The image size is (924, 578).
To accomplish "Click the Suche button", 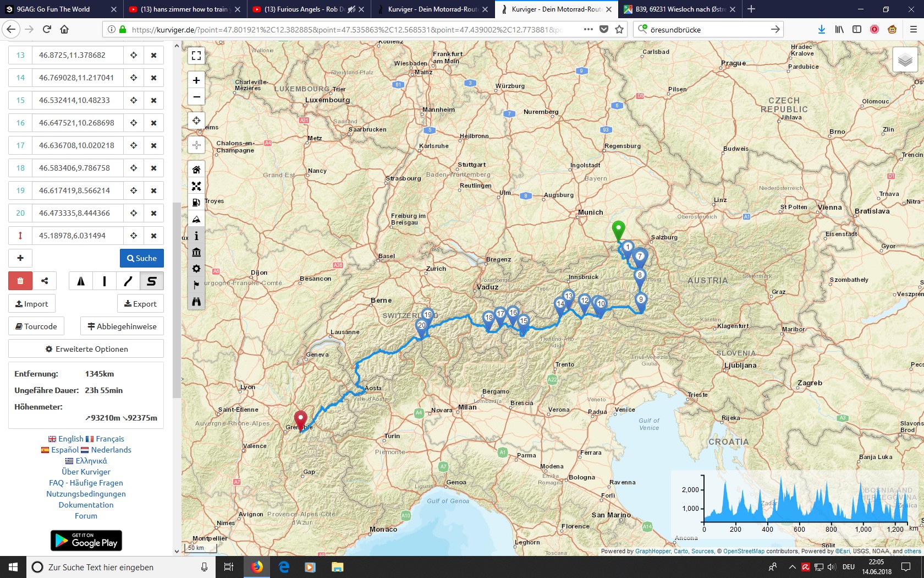I will (142, 258).
